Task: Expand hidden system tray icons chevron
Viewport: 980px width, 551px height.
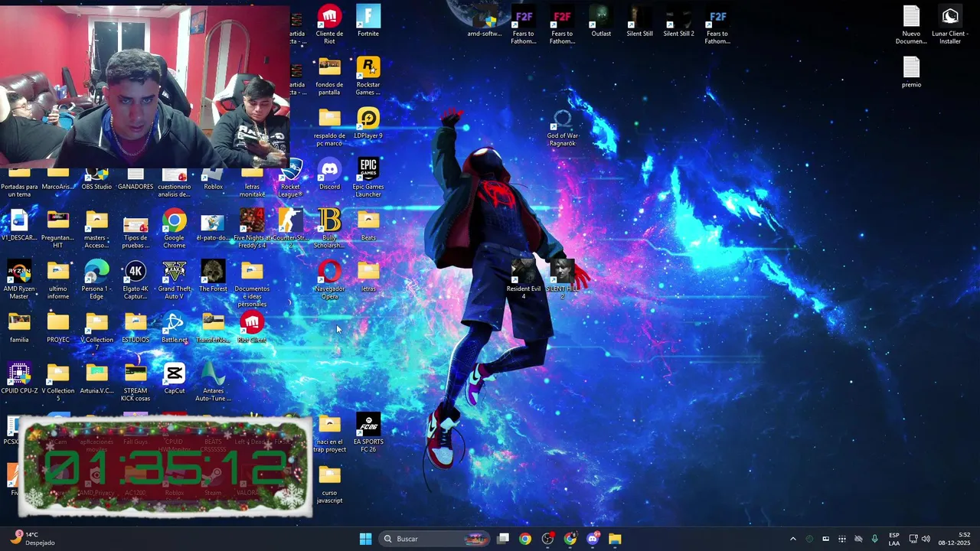Action: 792,539
